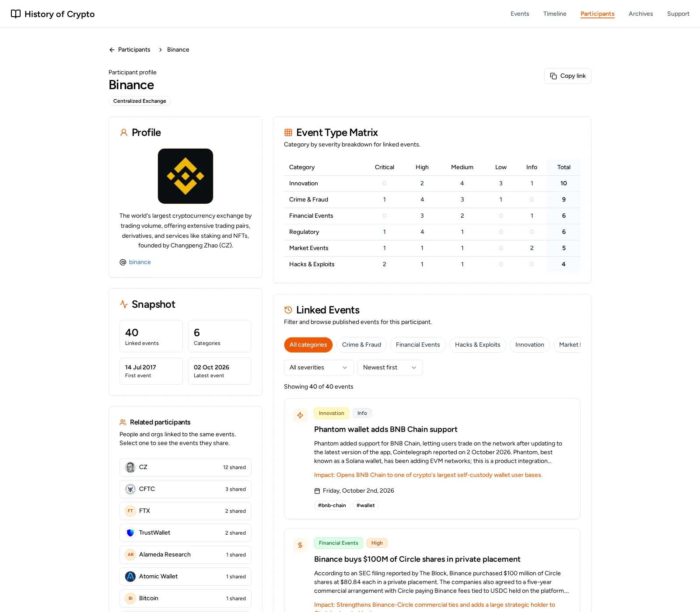Filter events by Crime & Fraud
The image size is (700, 612).
tap(362, 345)
